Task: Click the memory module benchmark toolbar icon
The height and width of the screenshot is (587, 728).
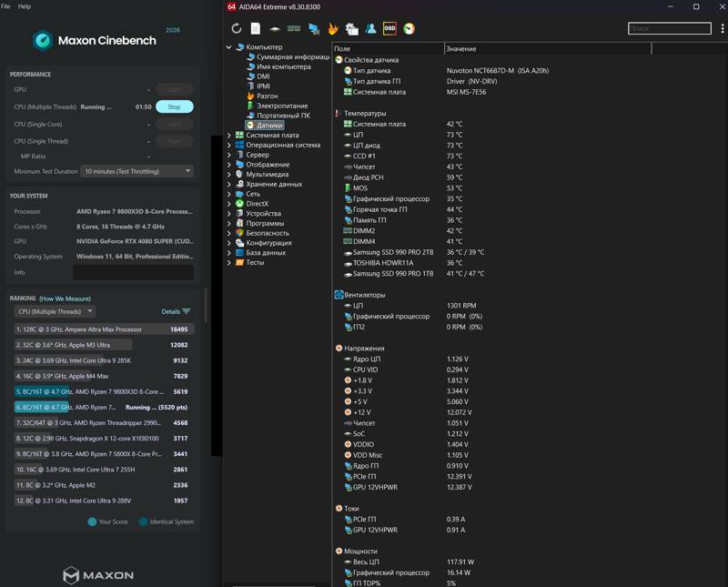Action: [x=294, y=29]
